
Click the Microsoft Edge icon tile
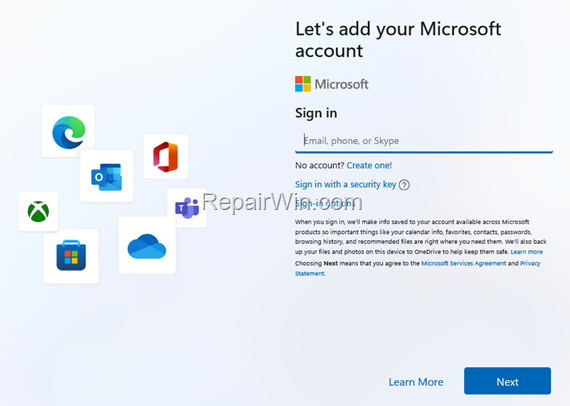pos(68,131)
